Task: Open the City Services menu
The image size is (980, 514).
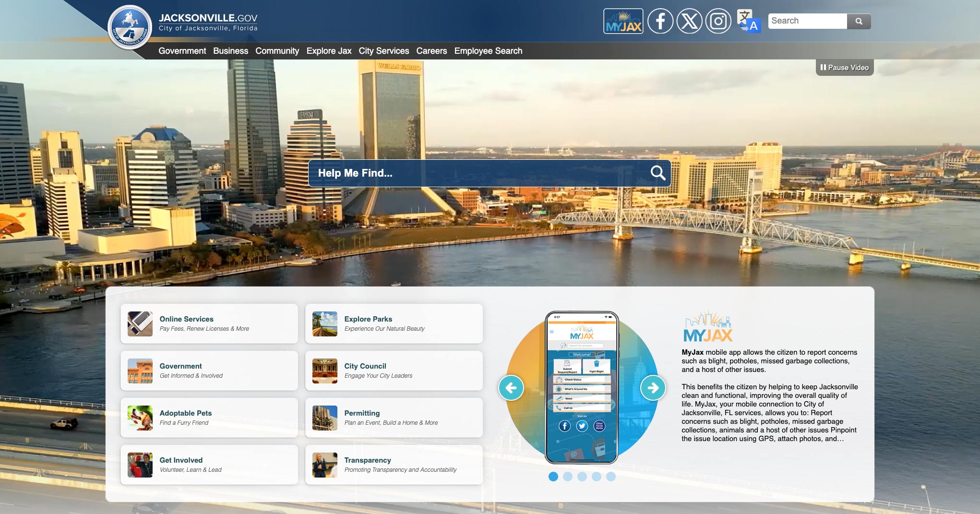Action: 383,51
